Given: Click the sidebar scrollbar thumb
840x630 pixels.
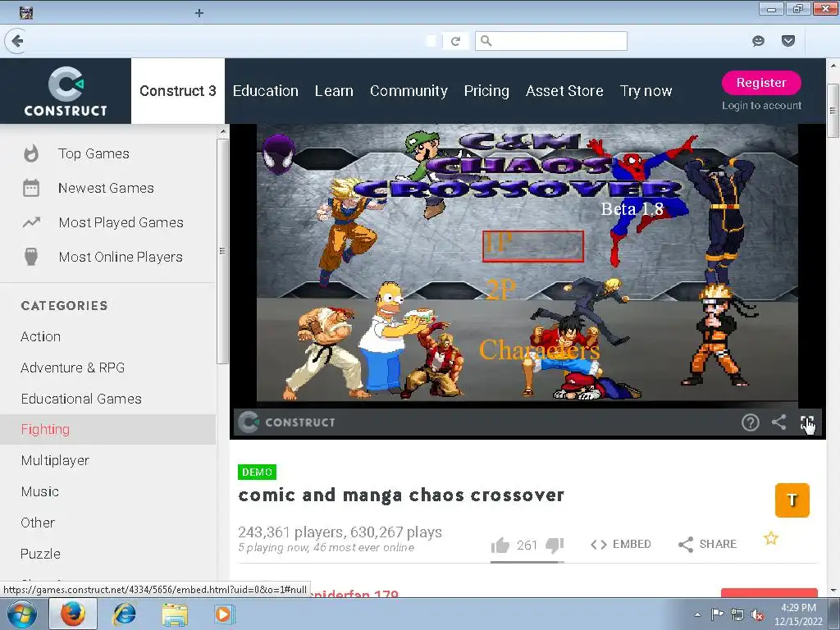Looking at the screenshot, I should 223,251.
